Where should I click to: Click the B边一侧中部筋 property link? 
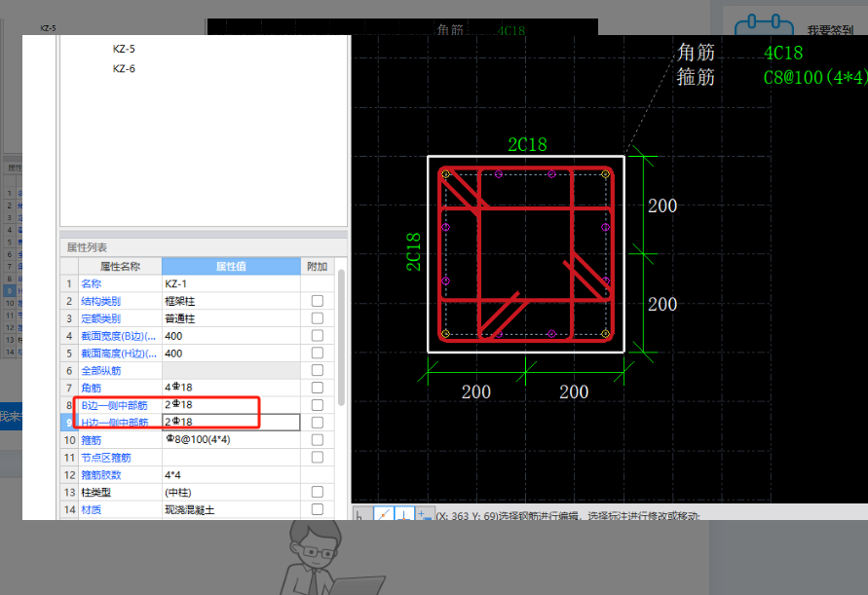115,405
